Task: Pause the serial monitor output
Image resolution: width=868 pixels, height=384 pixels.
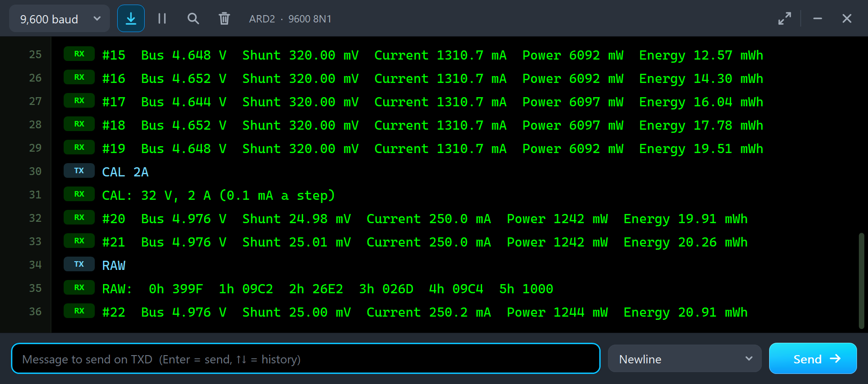Action: pyautogui.click(x=162, y=18)
